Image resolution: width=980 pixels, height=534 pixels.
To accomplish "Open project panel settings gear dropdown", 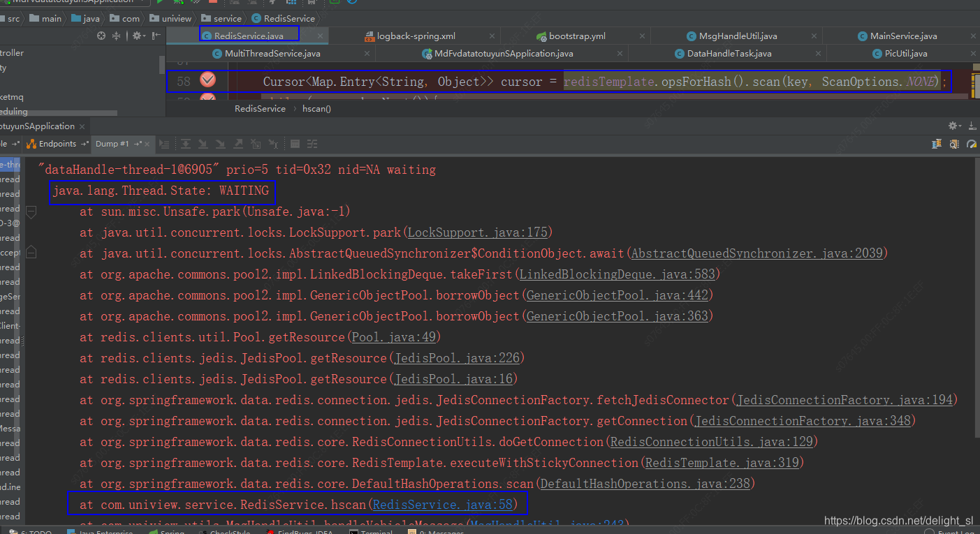I will pyautogui.click(x=138, y=36).
